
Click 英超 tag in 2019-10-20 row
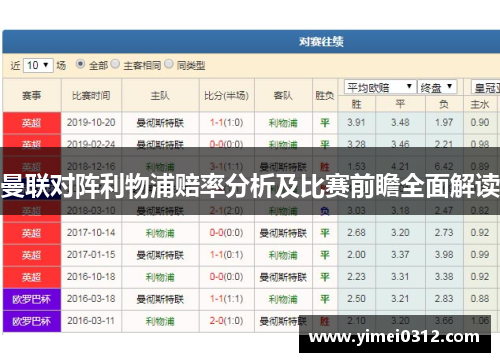click(32, 123)
